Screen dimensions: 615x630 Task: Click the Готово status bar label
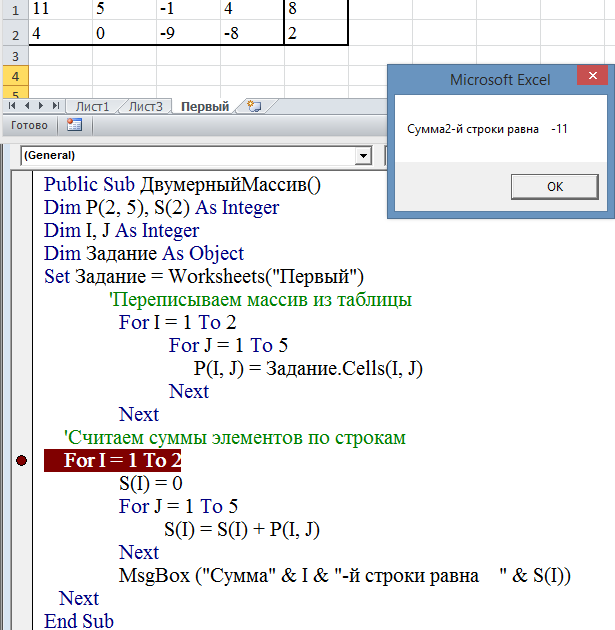(29, 125)
